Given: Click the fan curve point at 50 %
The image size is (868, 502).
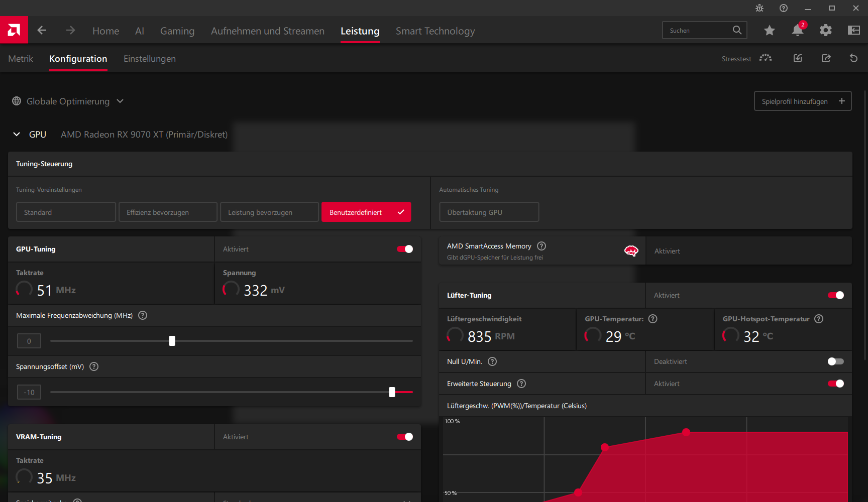Looking at the screenshot, I should (x=578, y=492).
